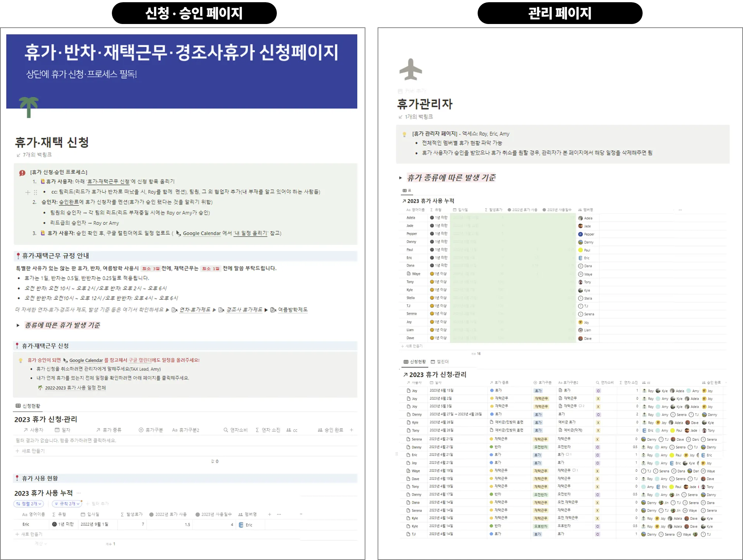Open the 정렬 2개 sort dropdown
This screenshot has height=560, width=743.
point(29,504)
